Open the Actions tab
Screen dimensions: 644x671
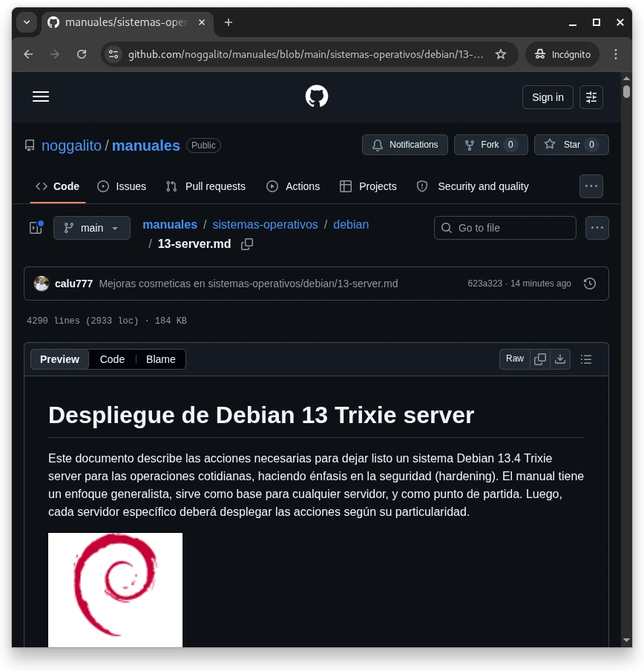[293, 186]
